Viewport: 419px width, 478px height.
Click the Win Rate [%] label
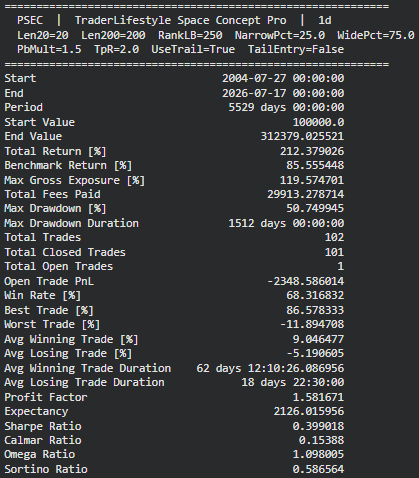point(42,295)
